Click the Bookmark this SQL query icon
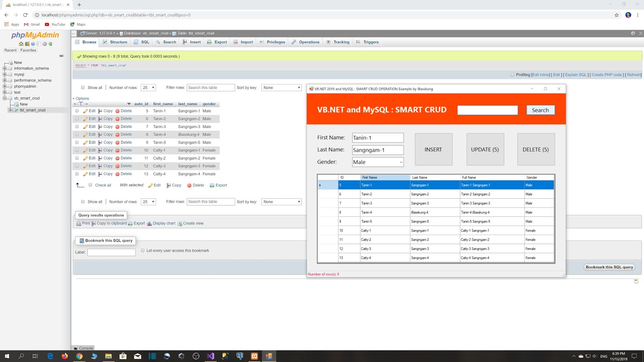 pyautogui.click(x=81, y=241)
